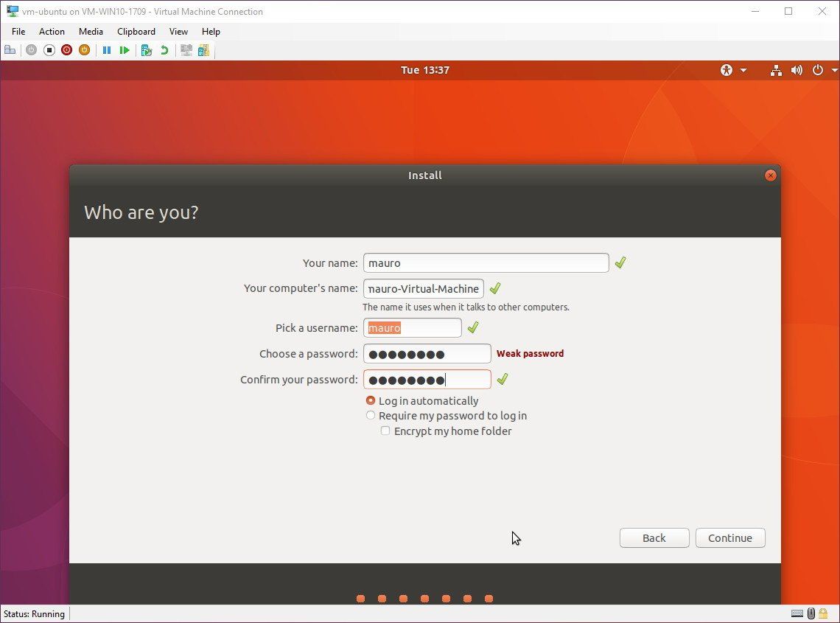The image size is (840, 623).
Task: Open the Clipboard menu
Action: [x=136, y=32]
